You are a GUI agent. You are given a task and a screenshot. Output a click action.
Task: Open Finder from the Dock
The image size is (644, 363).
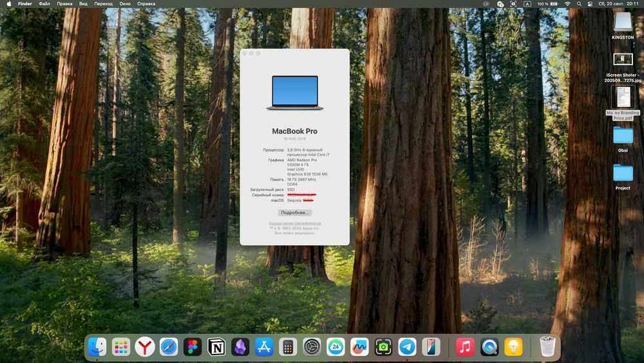pos(97,347)
